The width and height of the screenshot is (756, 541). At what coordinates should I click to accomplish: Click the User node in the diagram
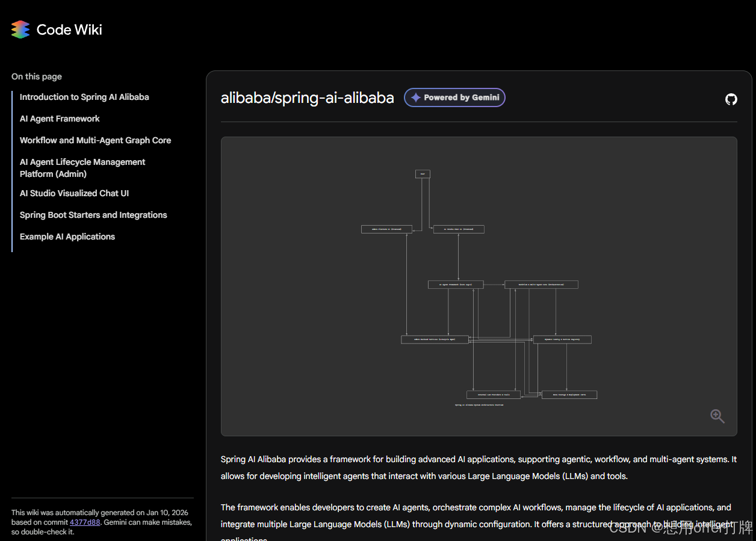click(x=423, y=174)
